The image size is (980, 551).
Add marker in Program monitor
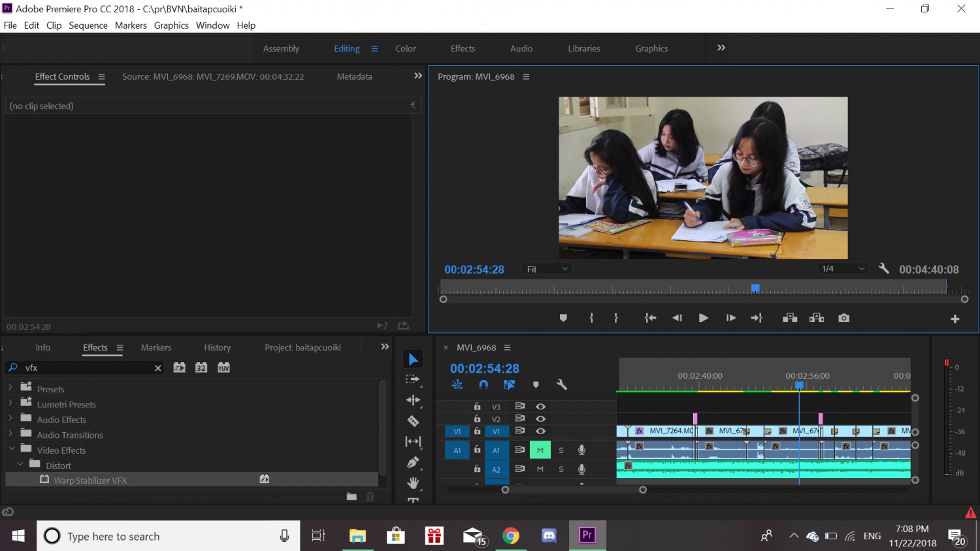tap(563, 318)
